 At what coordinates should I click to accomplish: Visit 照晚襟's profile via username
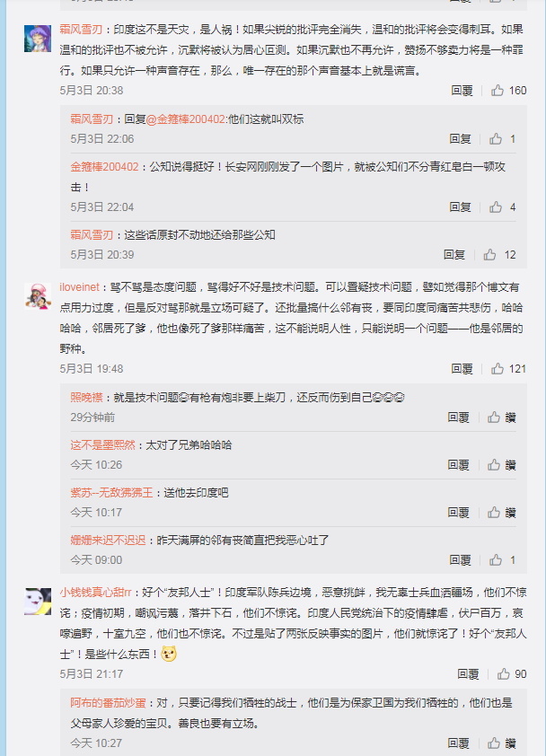[87, 397]
